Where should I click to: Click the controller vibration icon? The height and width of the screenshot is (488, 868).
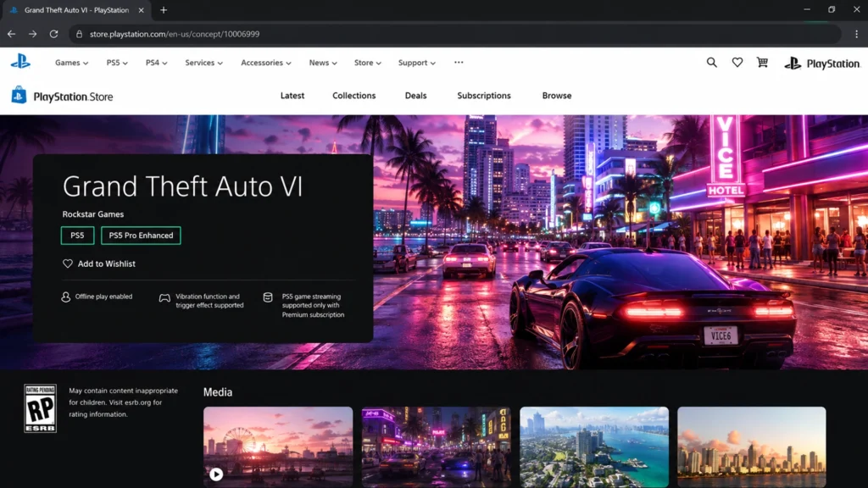[164, 298]
